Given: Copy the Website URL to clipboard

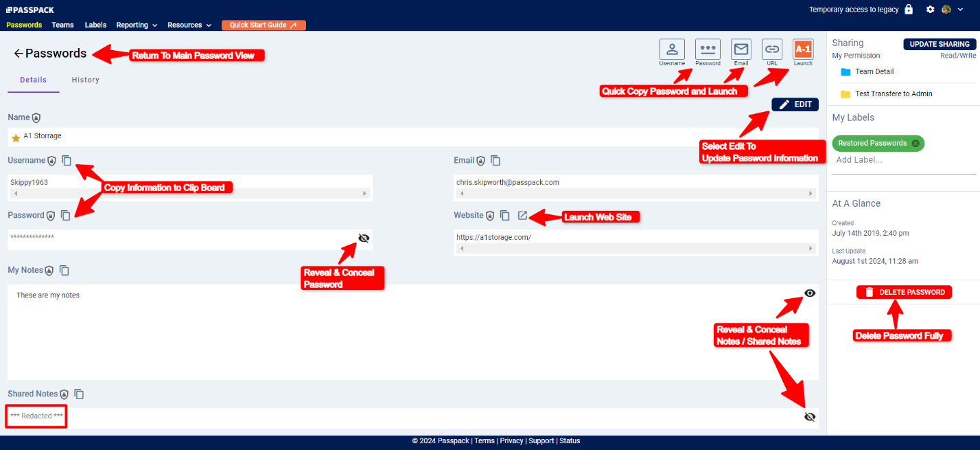Looking at the screenshot, I should [505, 216].
